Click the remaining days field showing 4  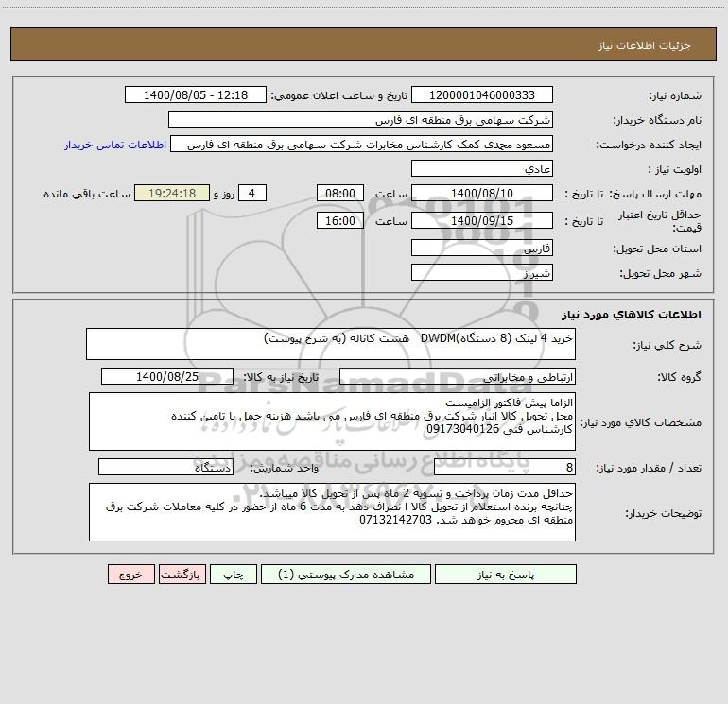[x=252, y=193]
